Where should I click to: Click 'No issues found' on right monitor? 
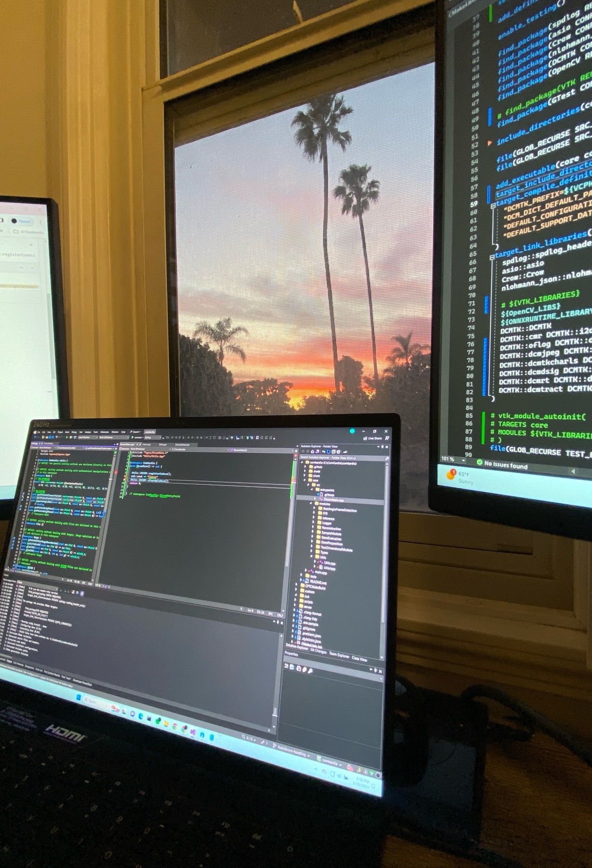[502, 464]
